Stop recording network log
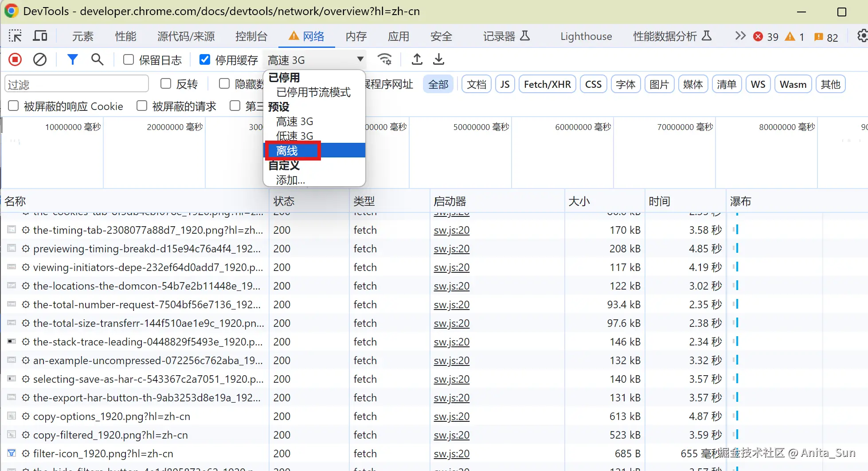Viewport: 868px width, 471px height. point(15,59)
